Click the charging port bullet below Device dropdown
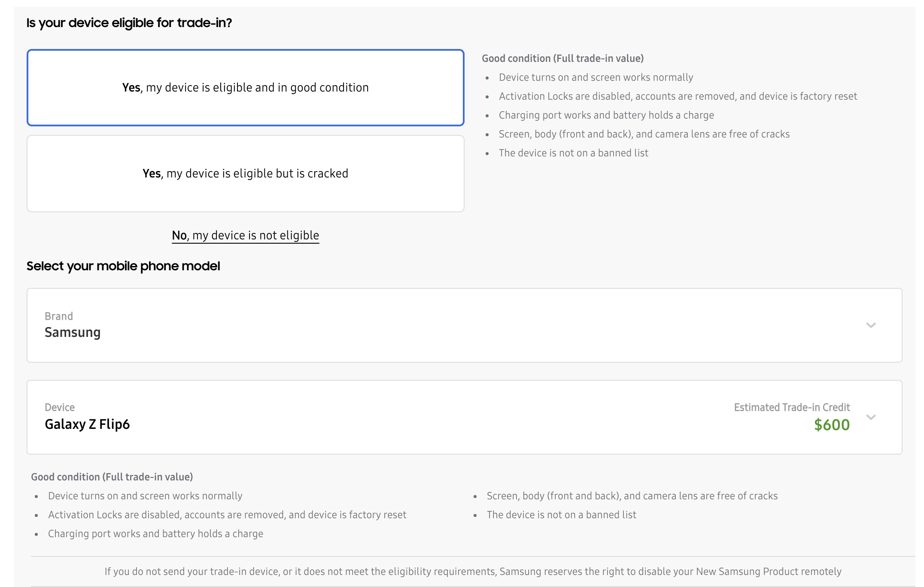Screen dimensions: 924x587 155,534
